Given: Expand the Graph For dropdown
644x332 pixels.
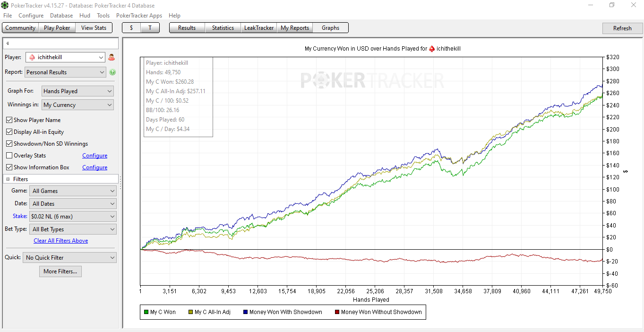Looking at the screenshot, I should [77, 91].
